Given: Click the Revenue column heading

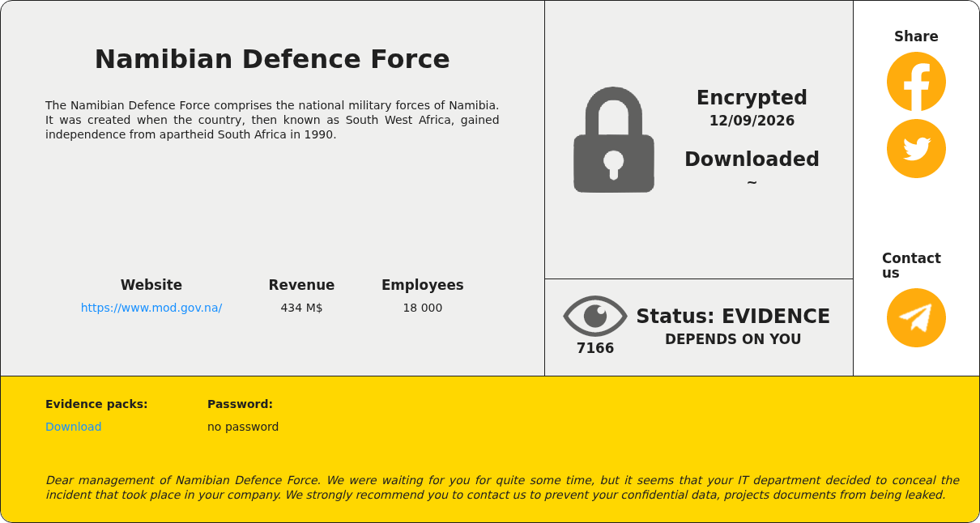Looking at the screenshot, I should (x=301, y=285).
